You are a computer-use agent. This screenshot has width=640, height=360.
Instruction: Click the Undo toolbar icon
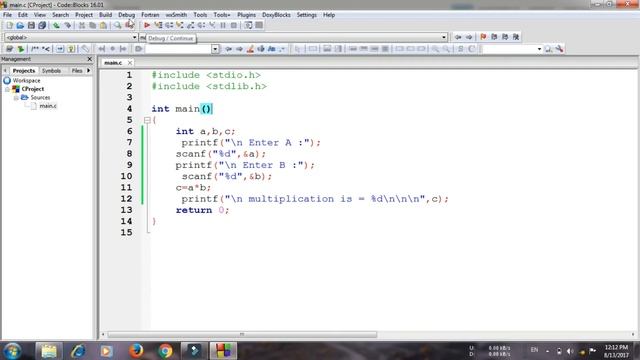(56, 25)
